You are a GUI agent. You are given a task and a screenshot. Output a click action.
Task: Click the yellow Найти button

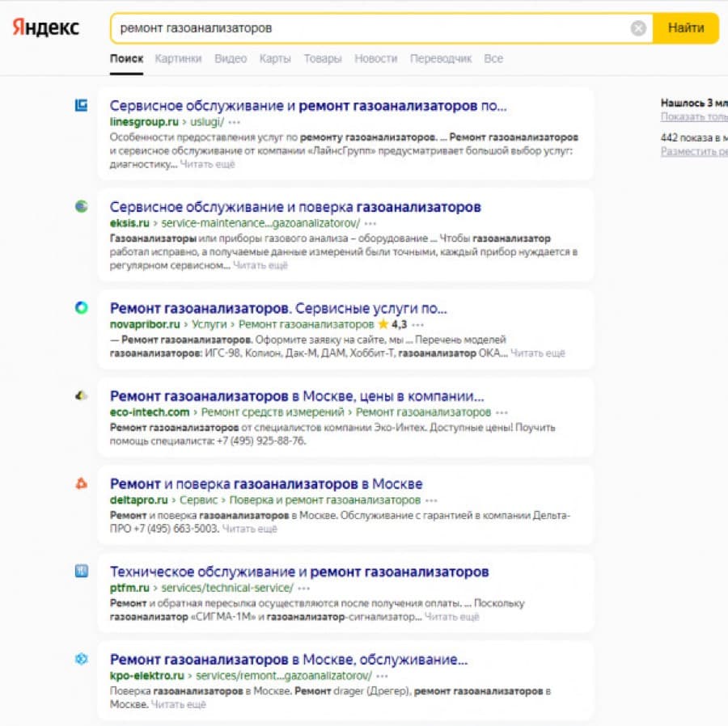(686, 28)
